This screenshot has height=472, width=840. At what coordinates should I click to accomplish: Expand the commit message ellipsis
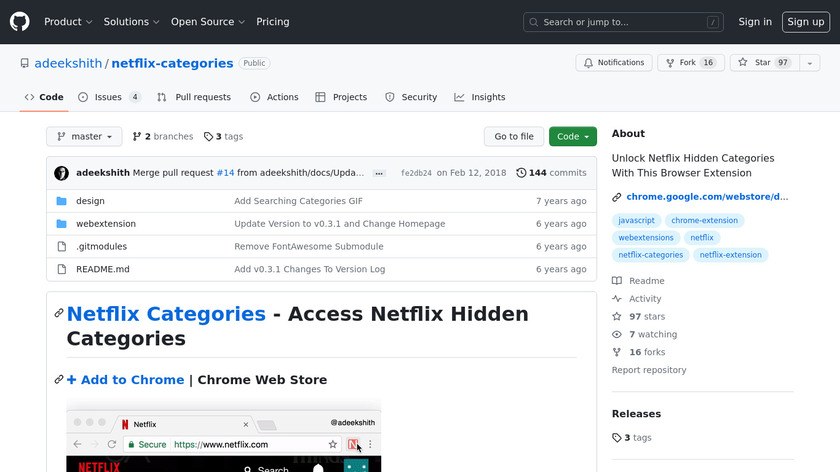pos(379,174)
